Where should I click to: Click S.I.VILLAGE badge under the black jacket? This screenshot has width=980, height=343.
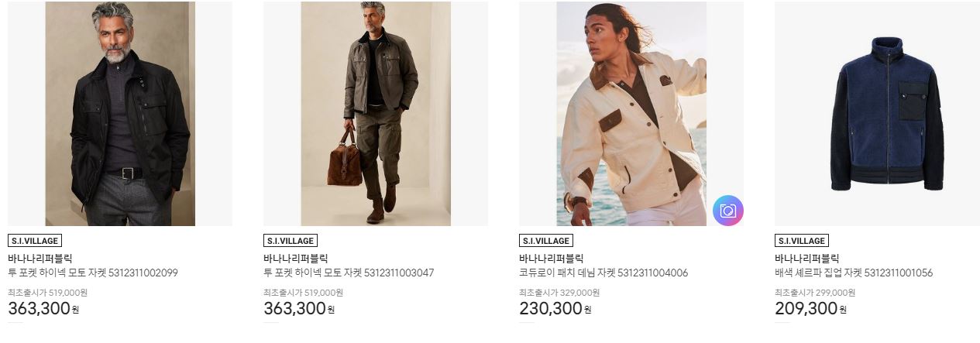(x=35, y=241)
